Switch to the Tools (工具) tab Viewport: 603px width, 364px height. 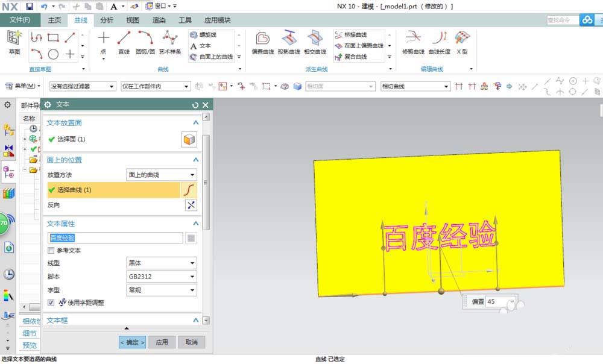[185, 20]
